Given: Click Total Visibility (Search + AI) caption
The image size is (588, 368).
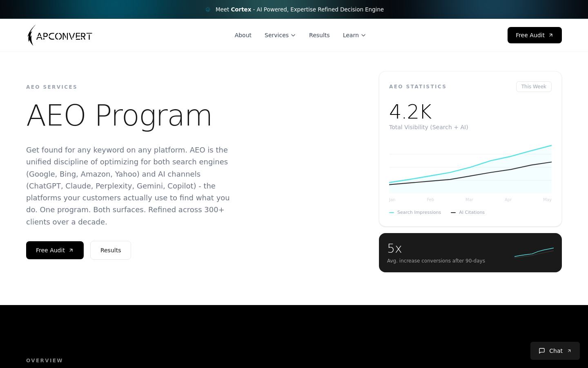Looking at the screenshot, I should click(x=429, y=127).
